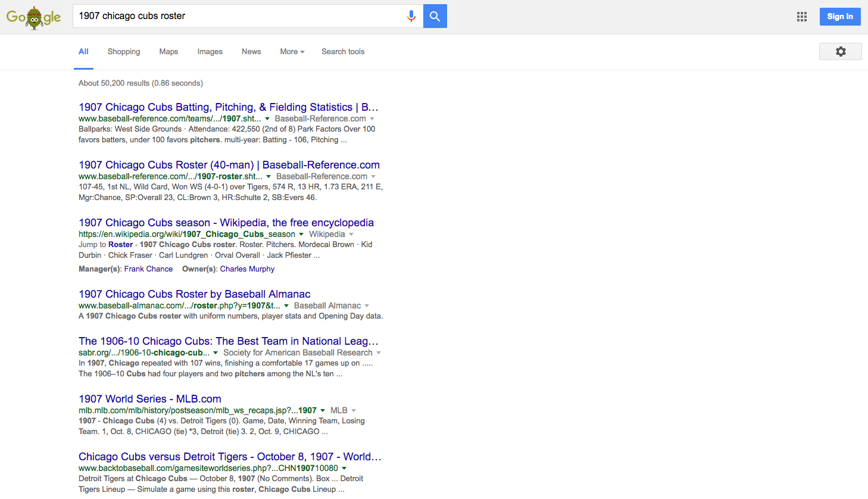Open the Google apps grid

coord(802,17)
